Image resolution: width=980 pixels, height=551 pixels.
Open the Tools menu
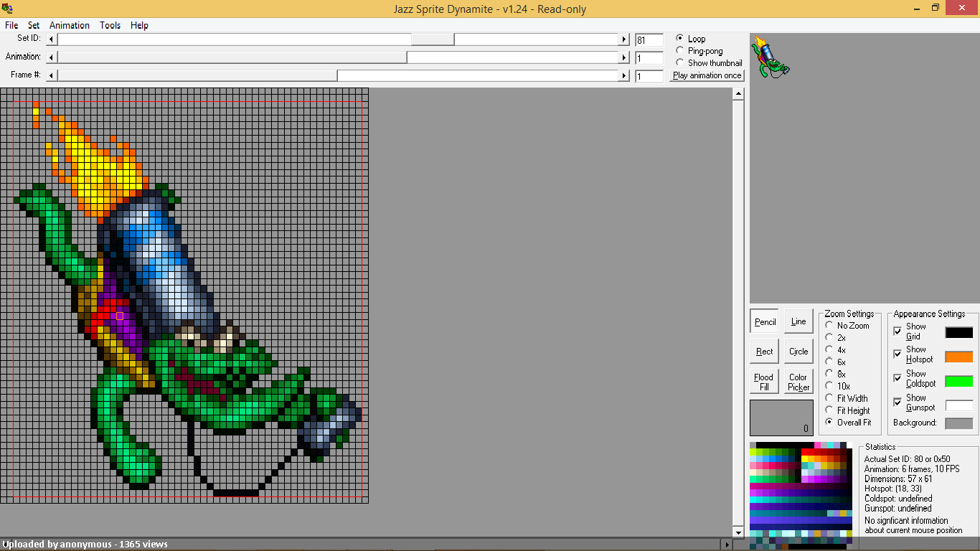click(x=110, y=25)
